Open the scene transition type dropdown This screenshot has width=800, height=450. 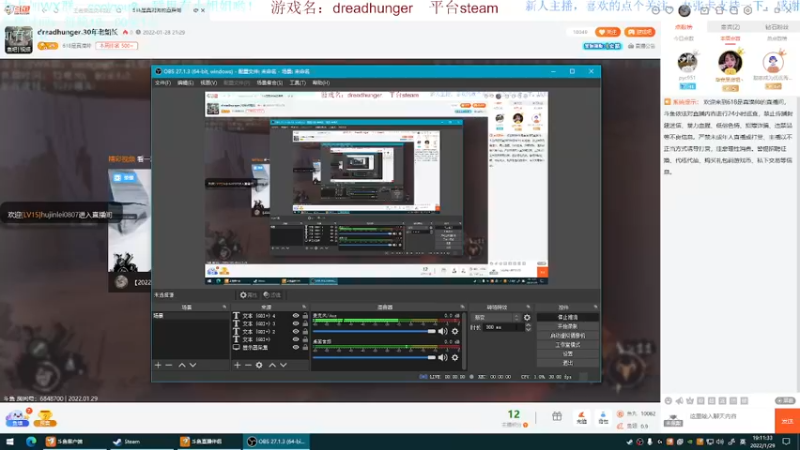tap(495, 317)
